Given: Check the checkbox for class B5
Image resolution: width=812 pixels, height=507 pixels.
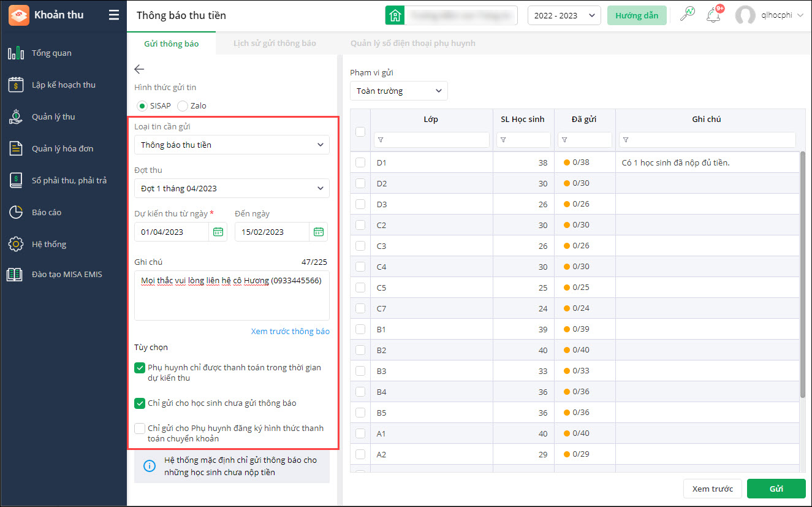Looking at the screenshot, I should (x=360, y=413).
